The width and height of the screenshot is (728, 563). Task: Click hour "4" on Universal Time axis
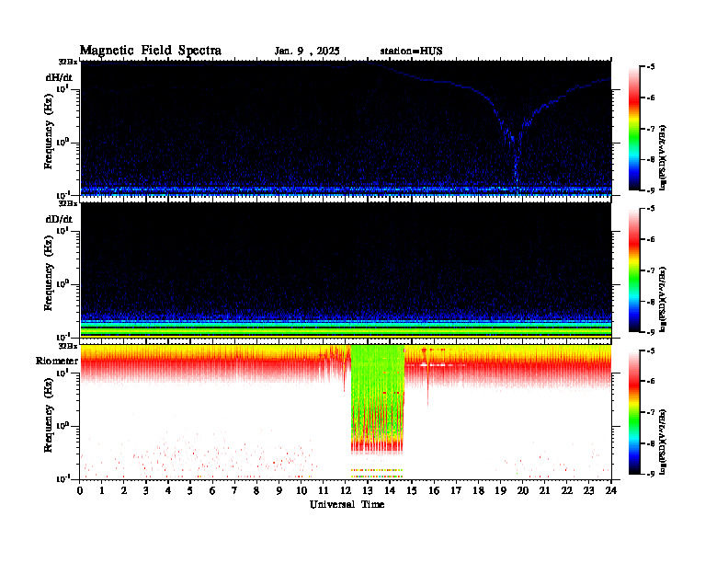[x=168, y=490]
